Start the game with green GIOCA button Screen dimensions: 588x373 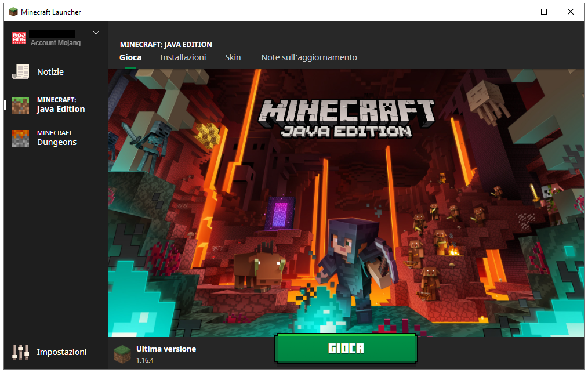pos(346,349)
